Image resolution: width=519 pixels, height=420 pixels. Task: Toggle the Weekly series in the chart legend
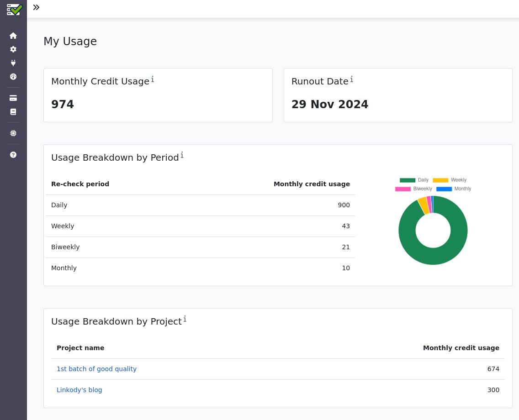[450, 180]
